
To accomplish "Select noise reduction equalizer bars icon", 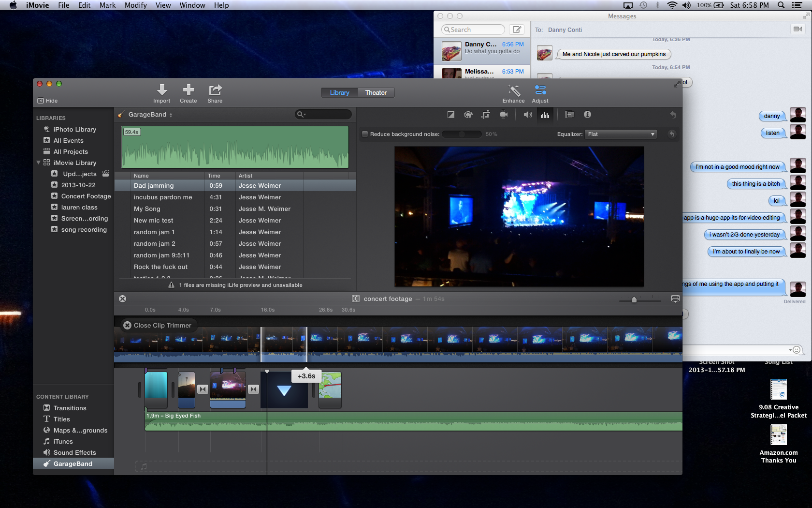I will 545,115.
